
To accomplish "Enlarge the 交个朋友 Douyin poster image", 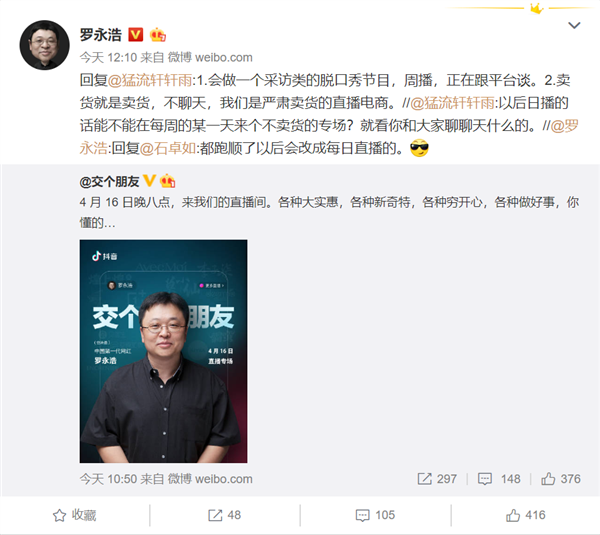I will 163,351.
